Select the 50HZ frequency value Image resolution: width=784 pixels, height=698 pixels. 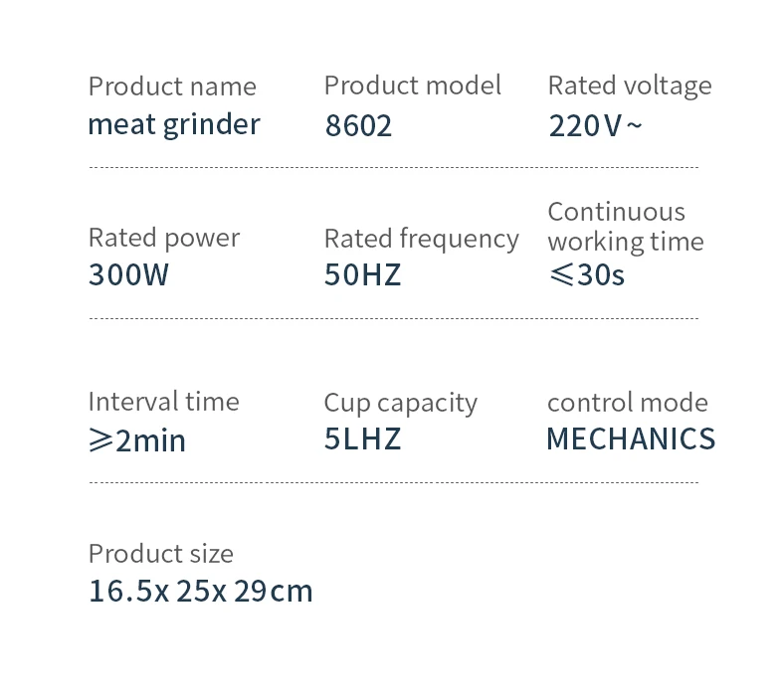click(x=362, y=274)
